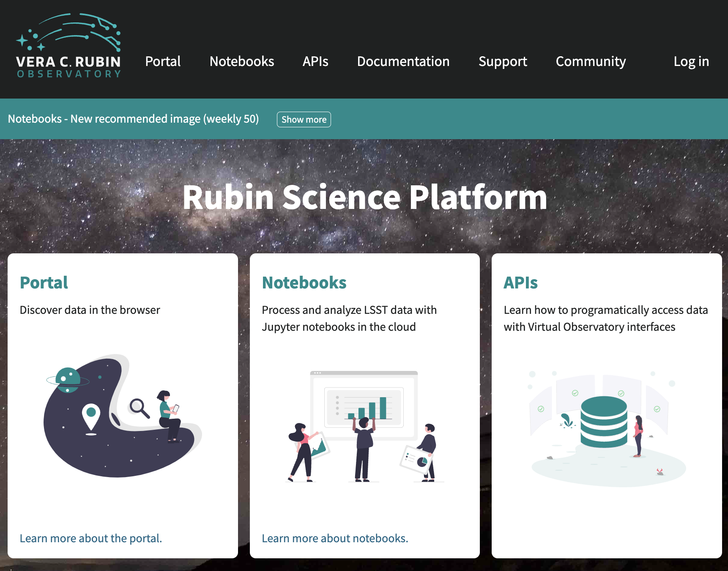Select APIs in the top navigation
The height and width of the screenshot is (571, 728).
click(x=315, y=61)
